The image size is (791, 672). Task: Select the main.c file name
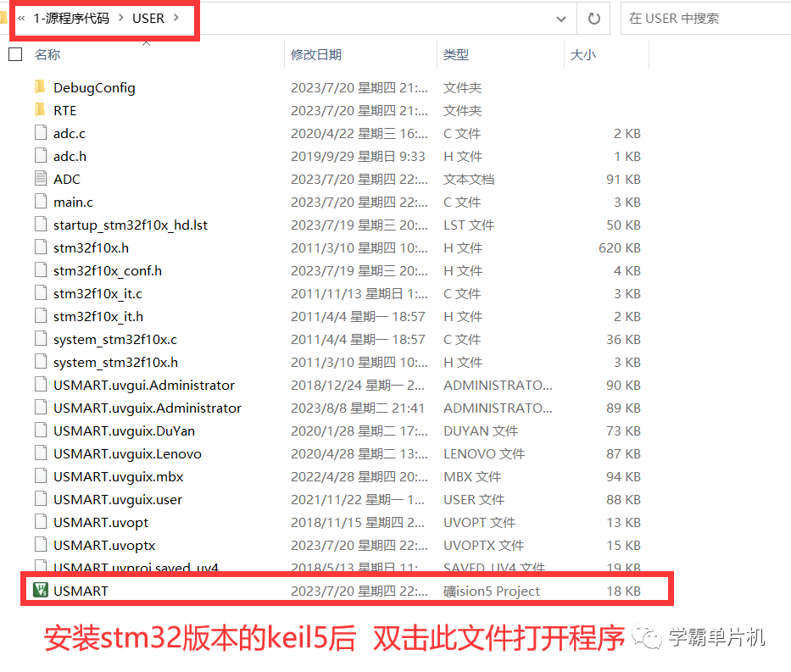coord(73,203)
